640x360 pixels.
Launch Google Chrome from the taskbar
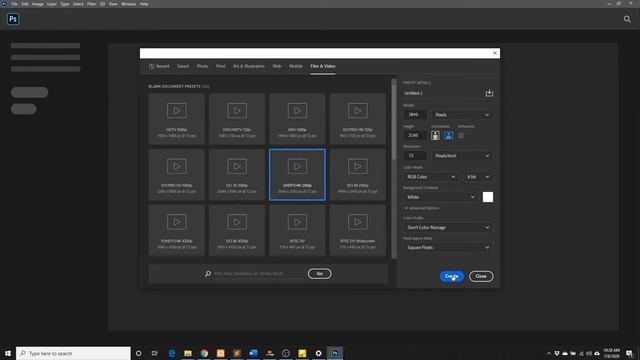[x=204, y=353]
